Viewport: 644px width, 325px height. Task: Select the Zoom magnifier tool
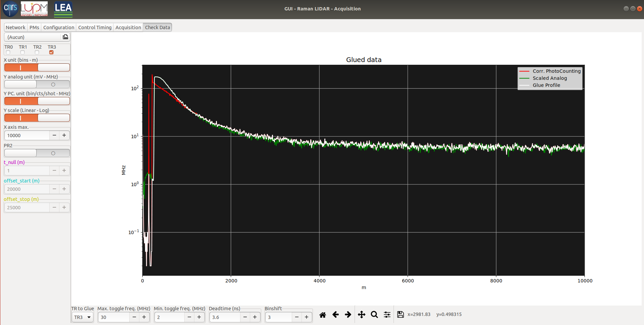point(374,315)
